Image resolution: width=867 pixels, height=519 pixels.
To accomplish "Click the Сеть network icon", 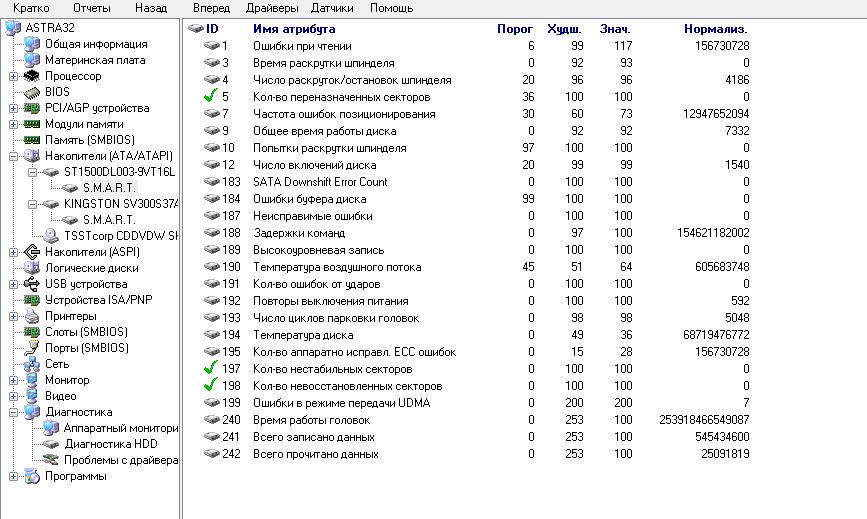I will (32, 364).
